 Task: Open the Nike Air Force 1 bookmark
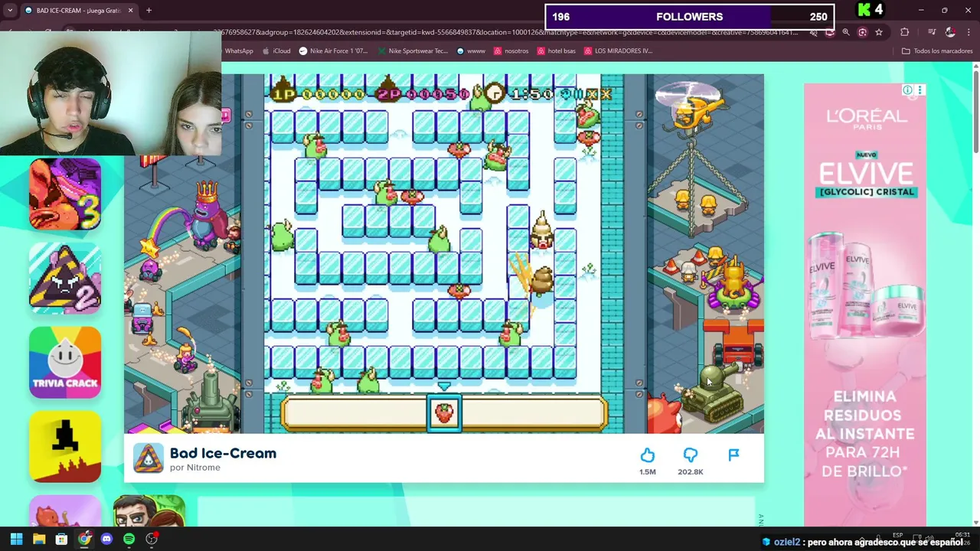click(334, 51)
